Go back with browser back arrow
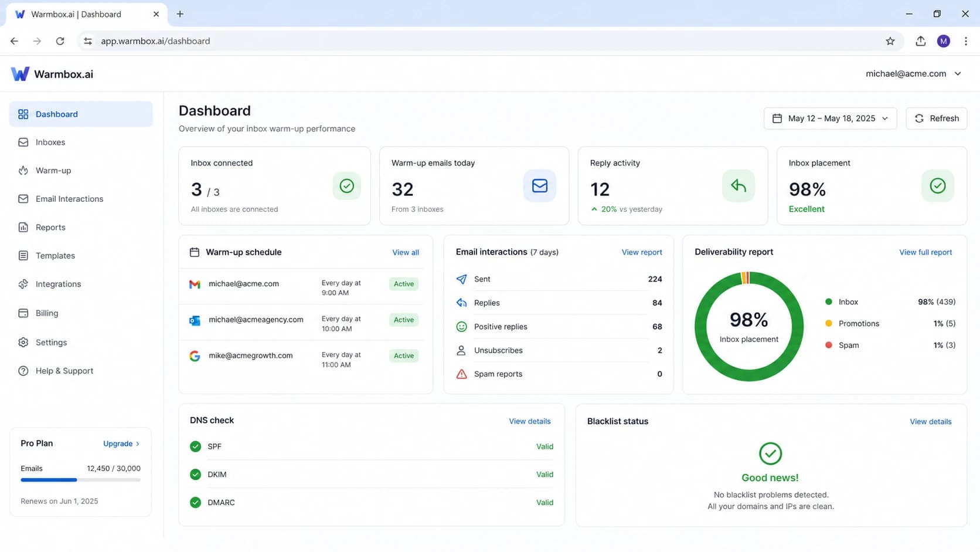The height and width of the screenshot is (552, 980). (14, 41)
